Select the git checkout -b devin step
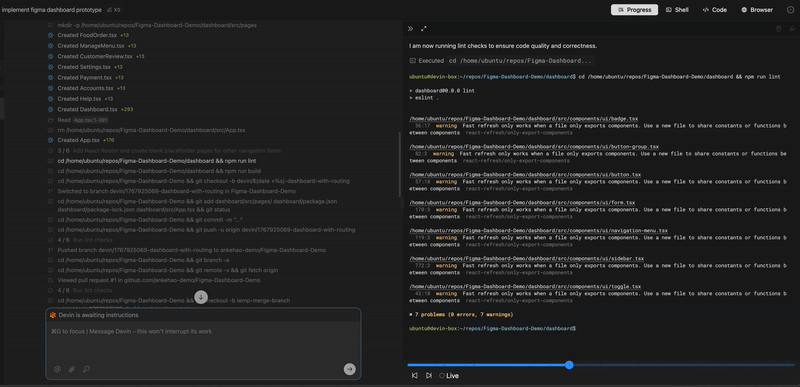This screenshot has height=387, width=800. point(203,182)
